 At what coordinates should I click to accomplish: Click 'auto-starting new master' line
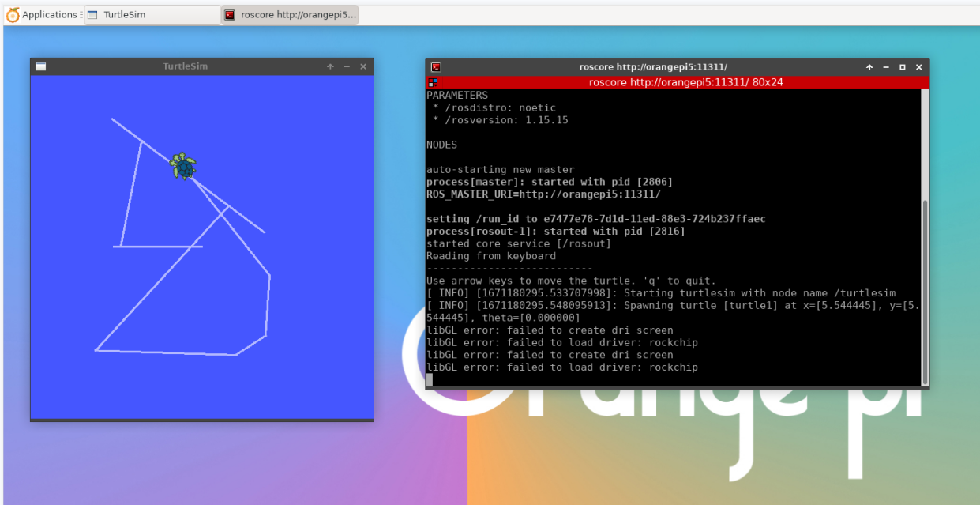click(501, 169)
